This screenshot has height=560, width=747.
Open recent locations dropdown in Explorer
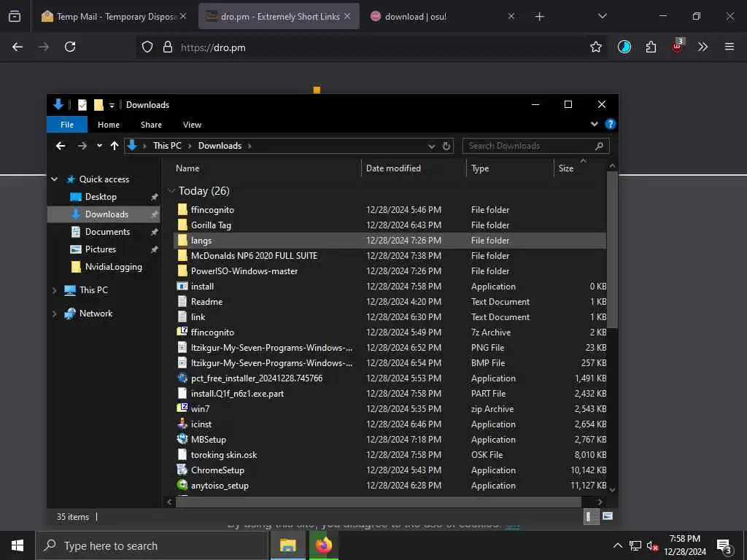click(99, 146)
